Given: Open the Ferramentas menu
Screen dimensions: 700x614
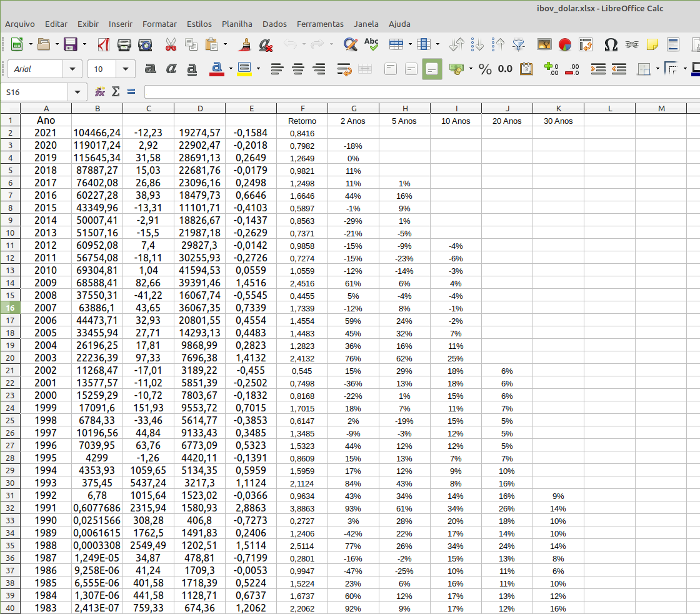Looking at the screenshot, I should pos(320,24).
